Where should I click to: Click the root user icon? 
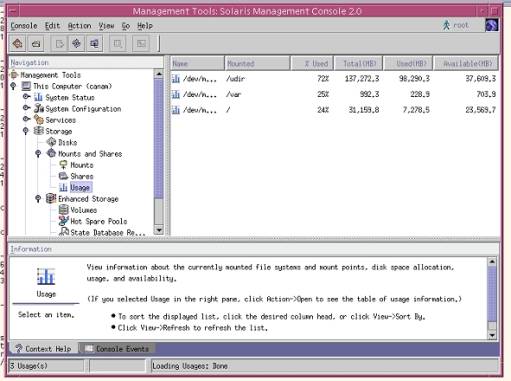click(446, 25)
